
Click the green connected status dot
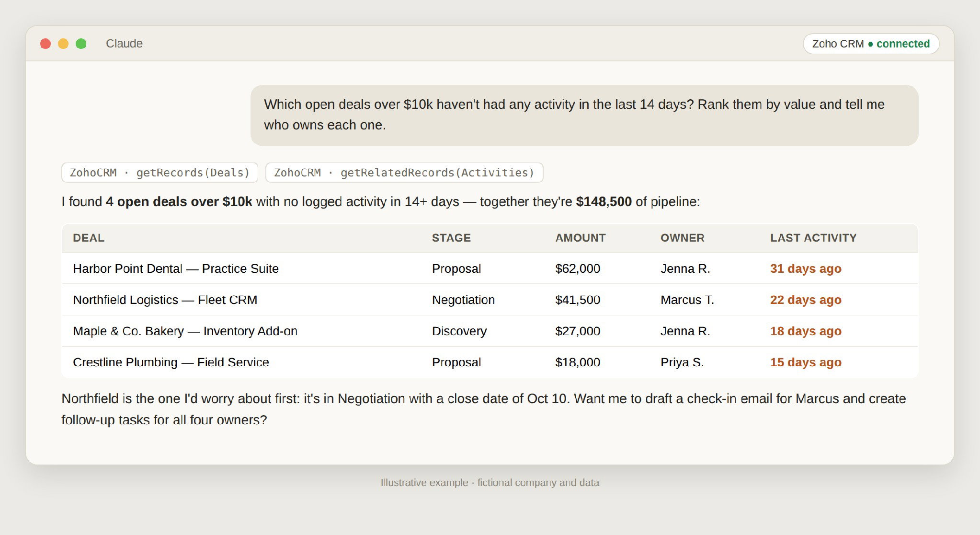[x=870, y=44]
